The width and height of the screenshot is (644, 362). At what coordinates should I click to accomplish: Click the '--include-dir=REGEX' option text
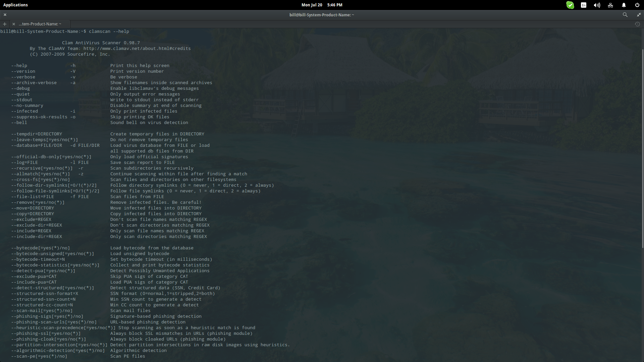37,237
